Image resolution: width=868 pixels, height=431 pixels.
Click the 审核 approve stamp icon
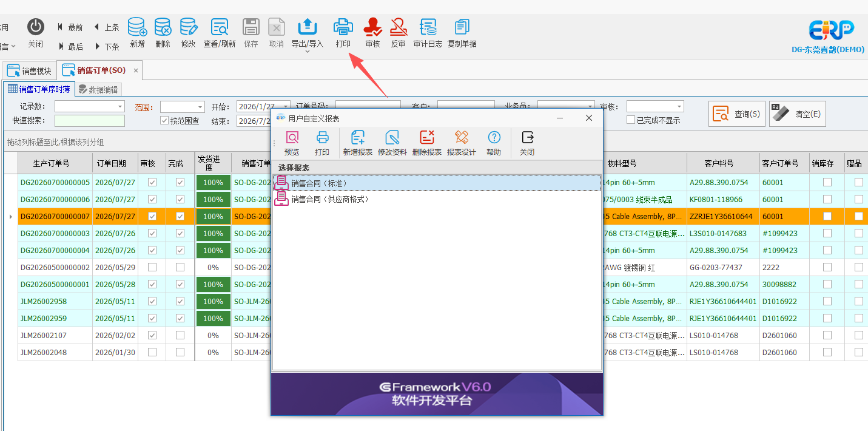(x=372, y=27)
